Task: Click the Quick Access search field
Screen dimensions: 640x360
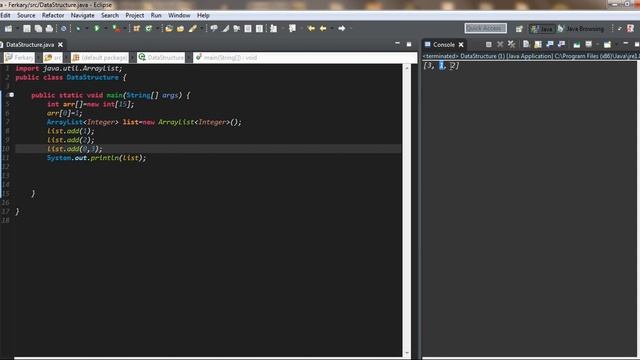Action: click(486, 28)
